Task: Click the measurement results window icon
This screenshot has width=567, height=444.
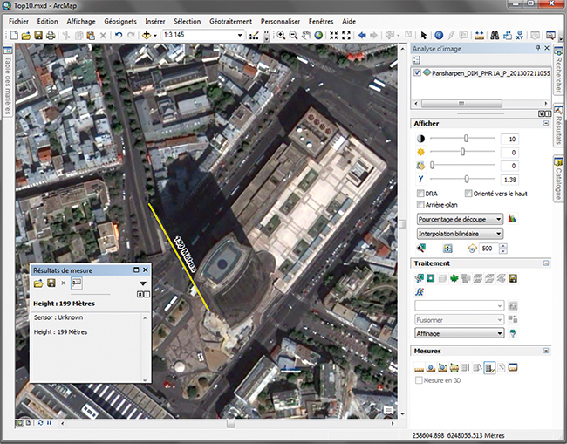Action: pos(513,368)
